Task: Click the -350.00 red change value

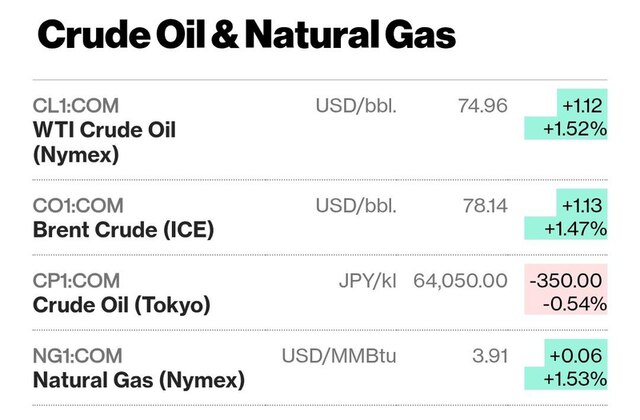Action: point(567,280)
